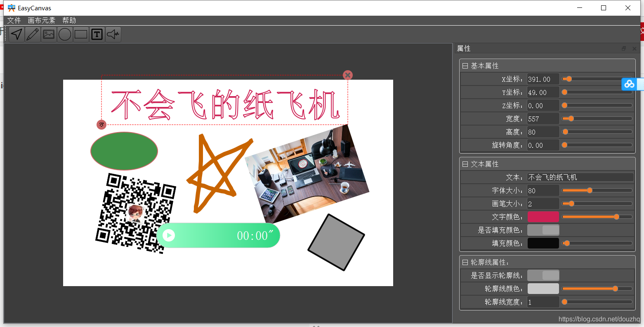644x327 pixels.
Task: Toggle 是否显示轮廓线 outline visibility switch
Action: coord(543,275)
